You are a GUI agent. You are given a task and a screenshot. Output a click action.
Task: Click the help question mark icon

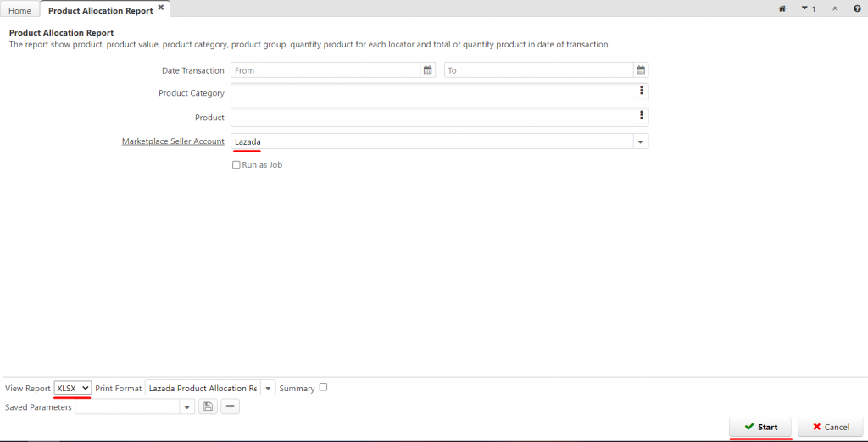tap(857, 8)
